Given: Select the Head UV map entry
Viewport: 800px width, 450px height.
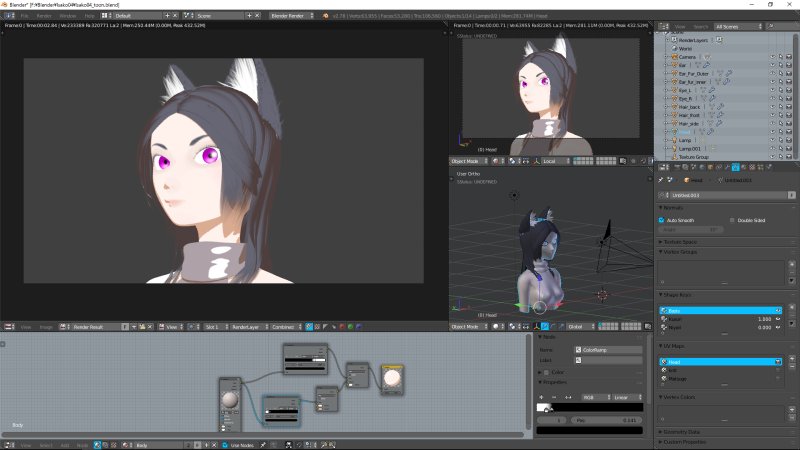Looking at the screenshot, I should 720,362.
